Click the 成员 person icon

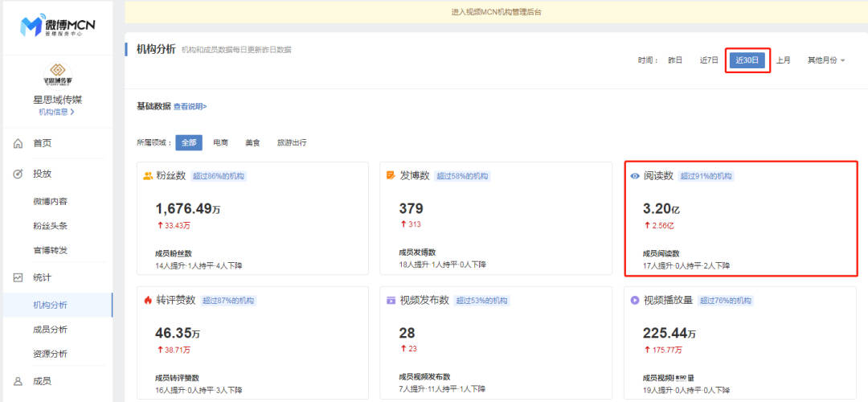[x=18, y=381]
